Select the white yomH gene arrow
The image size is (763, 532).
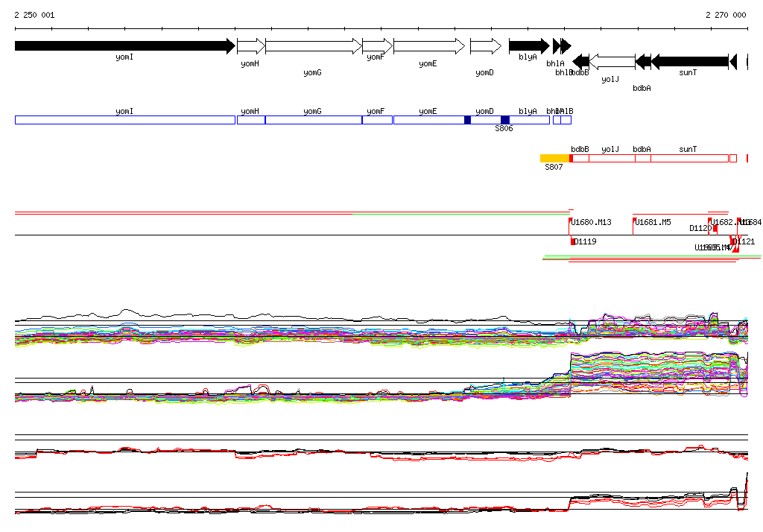coord(251,46)
